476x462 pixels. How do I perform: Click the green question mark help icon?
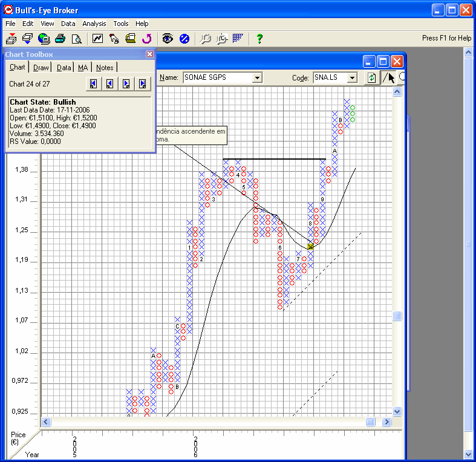pyautogui.click(x=259, y=39)
